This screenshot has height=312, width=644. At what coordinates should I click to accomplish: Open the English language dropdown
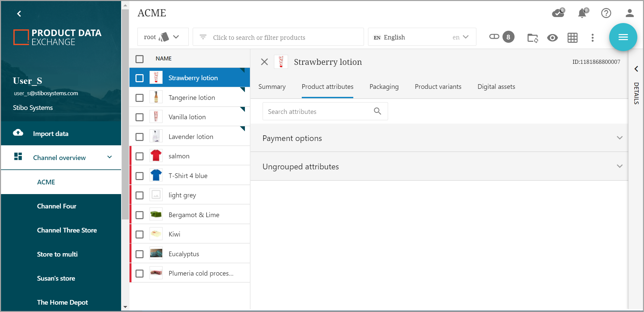[x=422, y=37]
